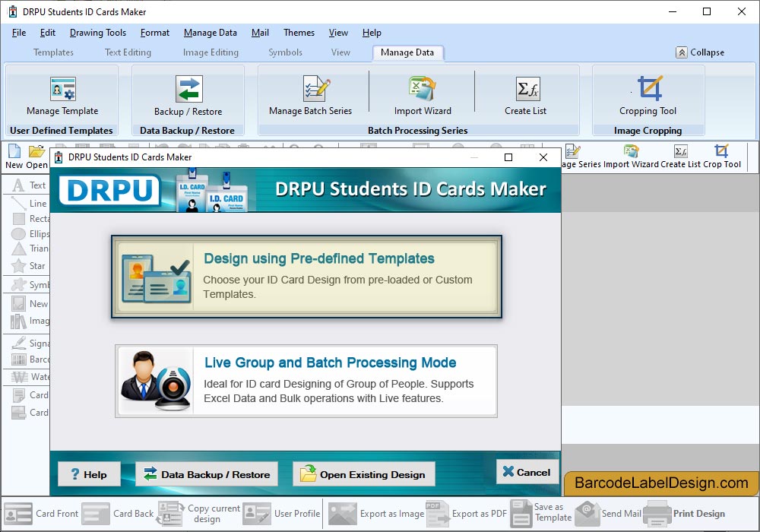Screen dimensions: 760x532
Task: Click the New document toolbar icon
Action: [14, 157]
